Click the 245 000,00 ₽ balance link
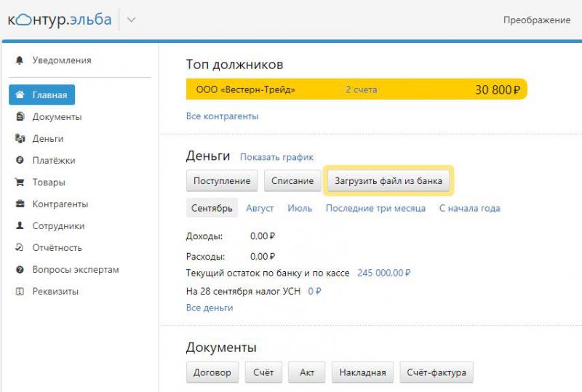 [383, 273]
